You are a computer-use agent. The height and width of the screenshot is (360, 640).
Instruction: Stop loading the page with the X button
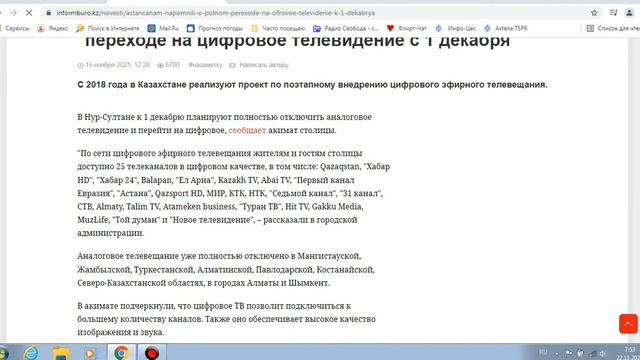tap(29, 13)
